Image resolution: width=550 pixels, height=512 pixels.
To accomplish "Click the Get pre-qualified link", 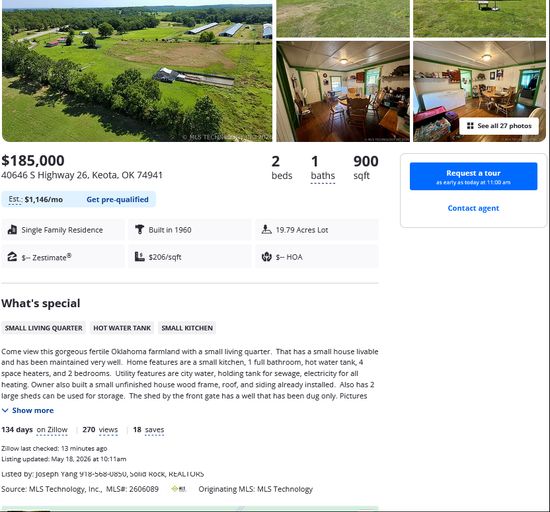I will coord(118,200).
